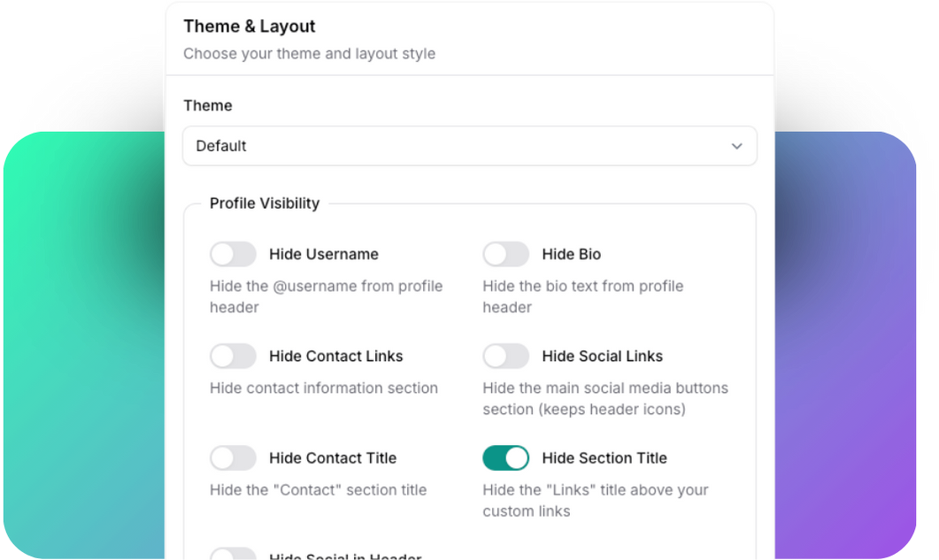Click the "Hide Username" label text
This screenshot has width=939, height=560.
(x=324, y=255)
